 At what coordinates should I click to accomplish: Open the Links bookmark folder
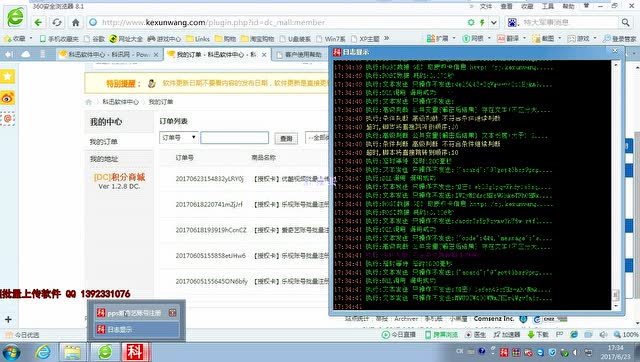point(198,39)
